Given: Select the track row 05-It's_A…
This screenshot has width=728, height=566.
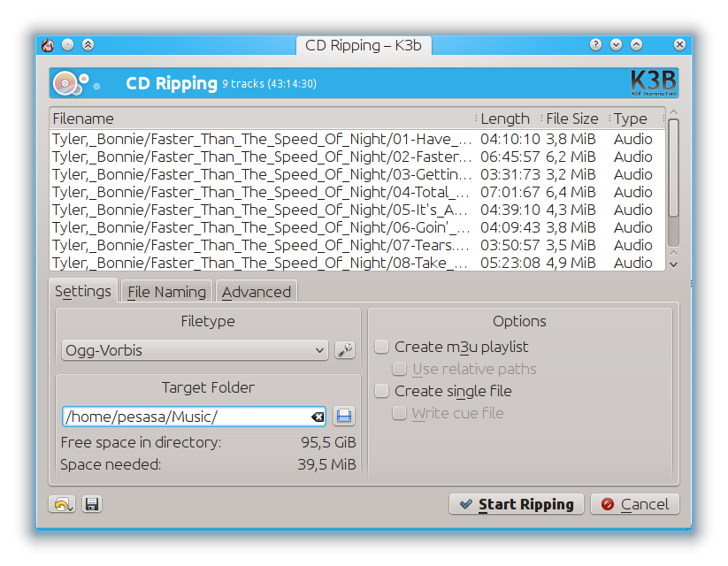Looking at the screenshot, I should click(x=357, y=210).
